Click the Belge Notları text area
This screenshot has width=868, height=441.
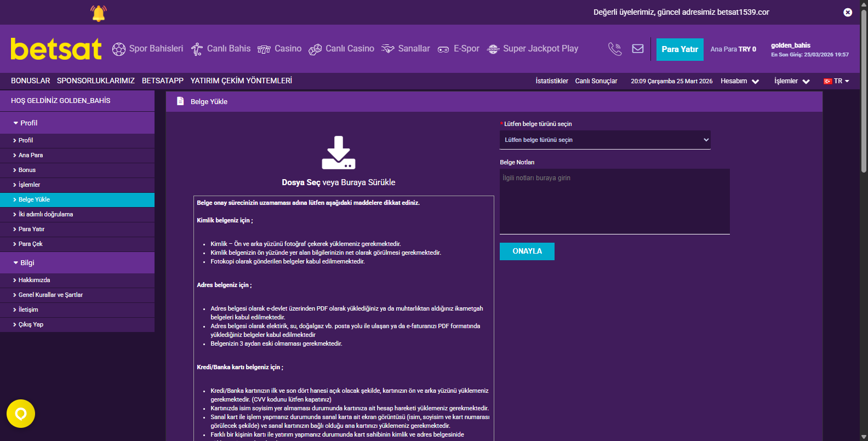(x=615, y=202)
